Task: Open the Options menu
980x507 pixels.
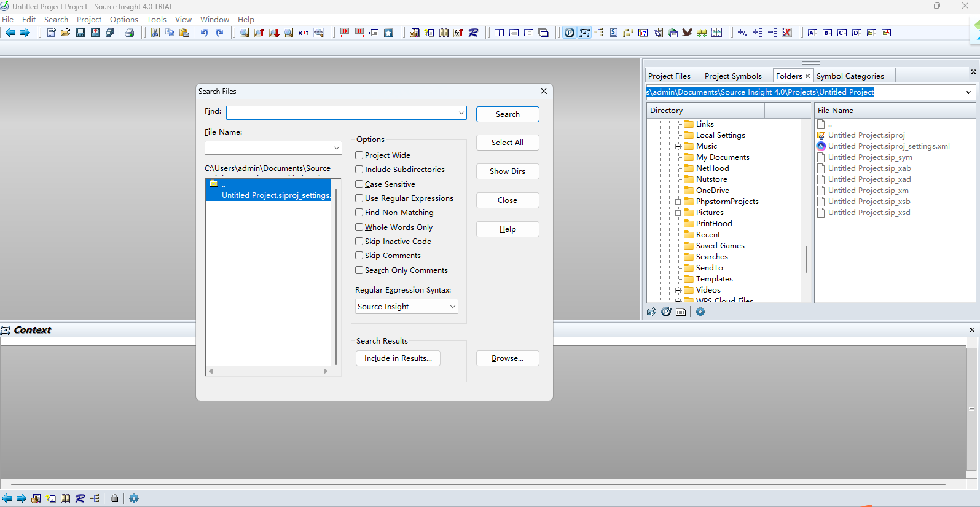Action: pyautogui.click(x=123, y=20)
